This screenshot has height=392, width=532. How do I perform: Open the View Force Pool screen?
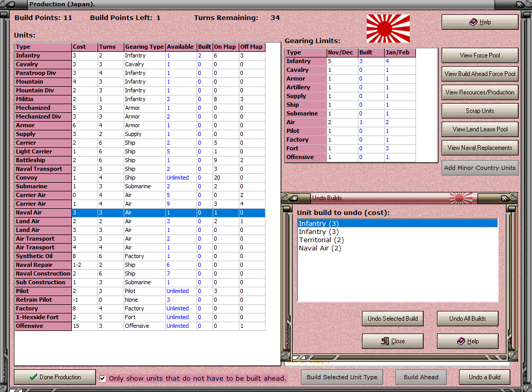click(480, 55)
